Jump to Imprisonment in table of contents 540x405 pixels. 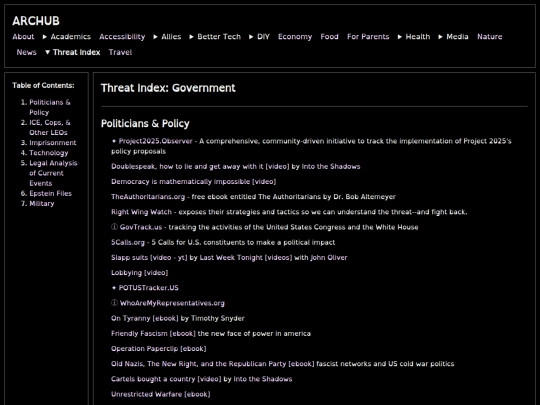(x=53, y=143)
